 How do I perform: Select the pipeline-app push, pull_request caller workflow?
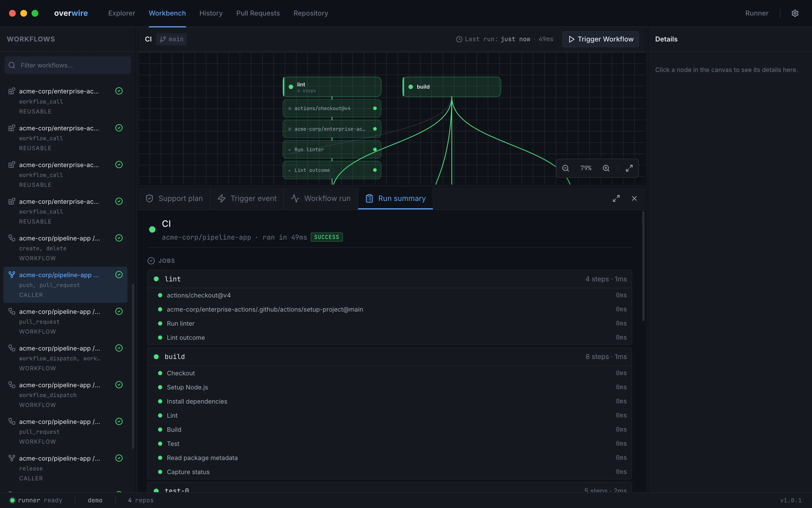click(x=65, y=285)
